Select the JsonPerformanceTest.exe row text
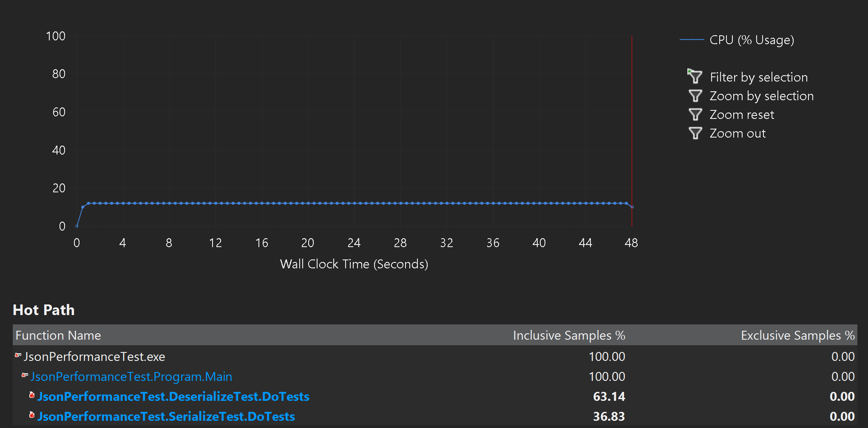The width and height of the screenshot is (868, 428). (94, 357)
